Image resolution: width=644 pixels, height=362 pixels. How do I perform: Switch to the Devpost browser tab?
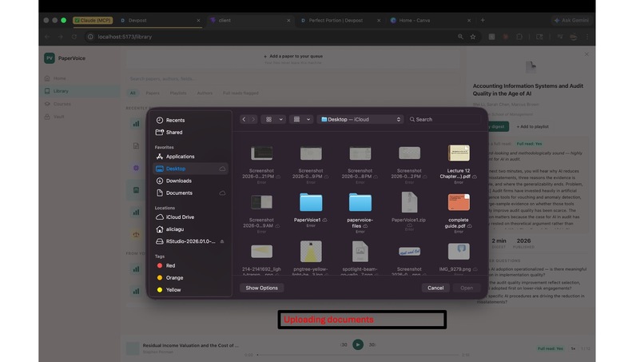coord(160,20)
